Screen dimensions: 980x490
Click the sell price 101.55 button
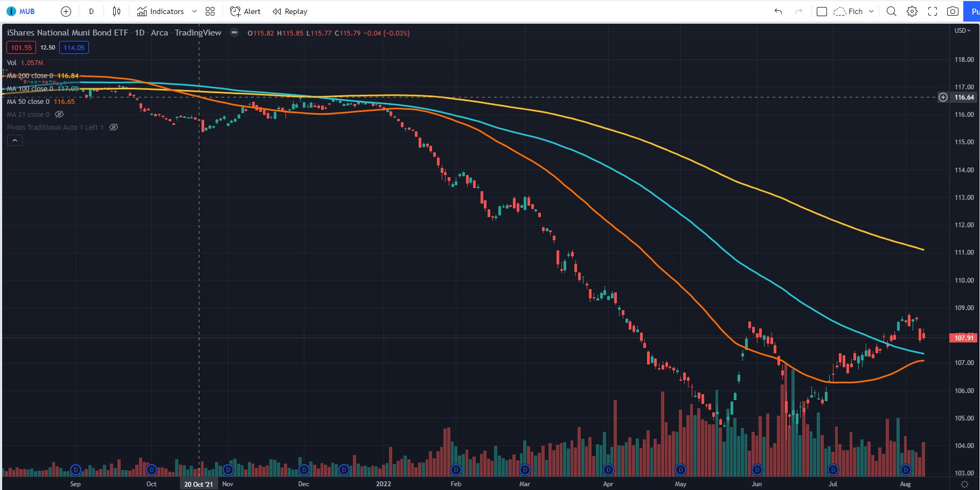tap(22, 47)
